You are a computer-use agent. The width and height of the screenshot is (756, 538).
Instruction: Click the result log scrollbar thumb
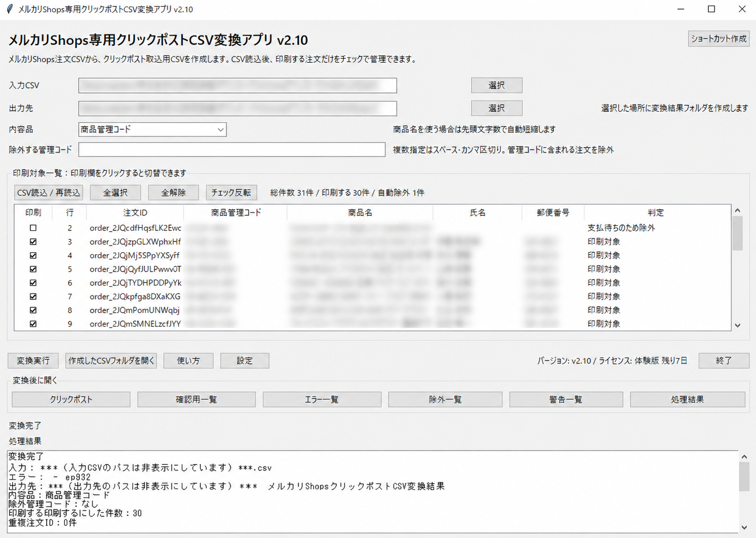(x=744, y=476)
